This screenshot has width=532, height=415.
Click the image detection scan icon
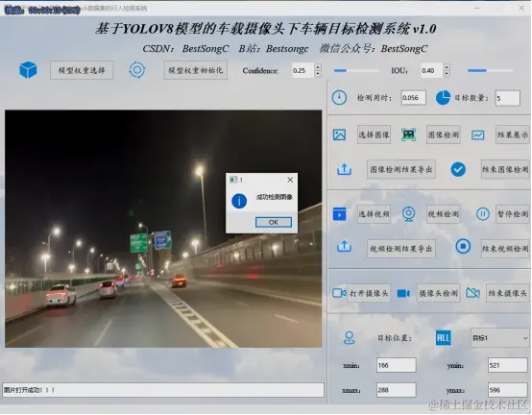(408, 134)
